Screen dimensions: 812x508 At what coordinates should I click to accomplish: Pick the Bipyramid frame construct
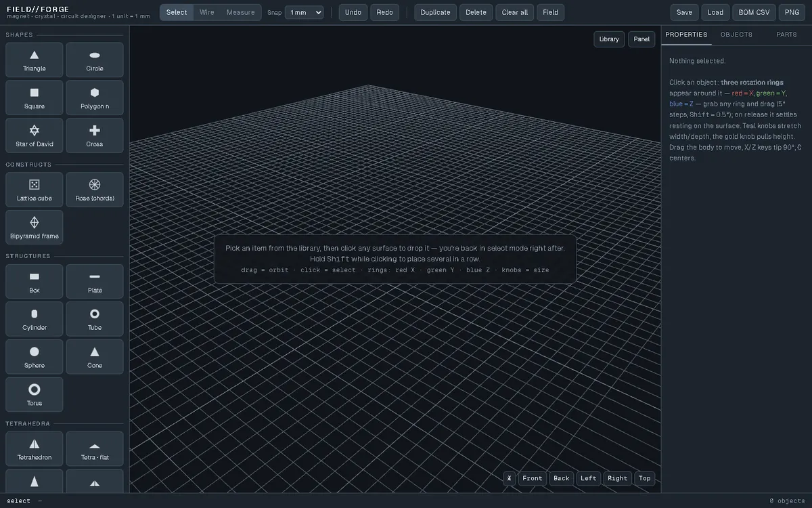tap(35, 228)
